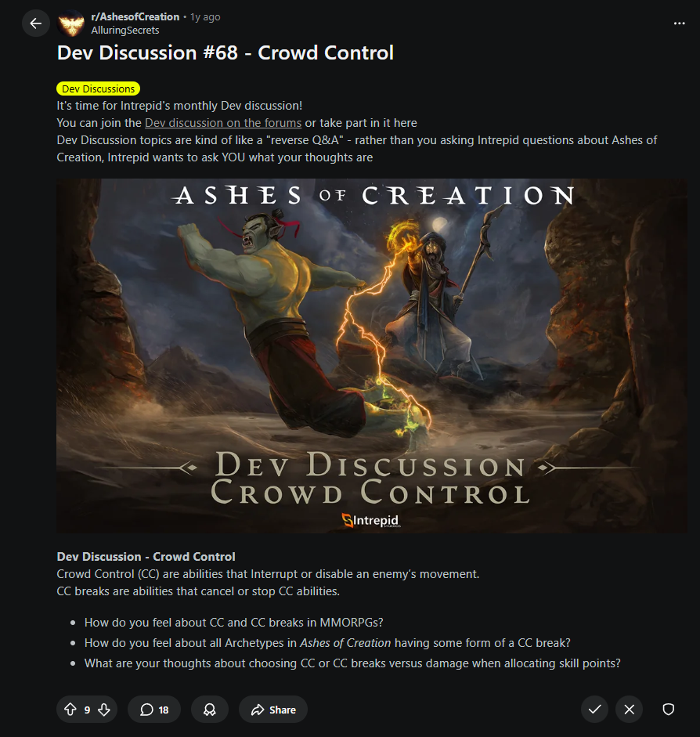
Task: Filter by the Dev Discussions flair tag
Action: click(98, 89)
